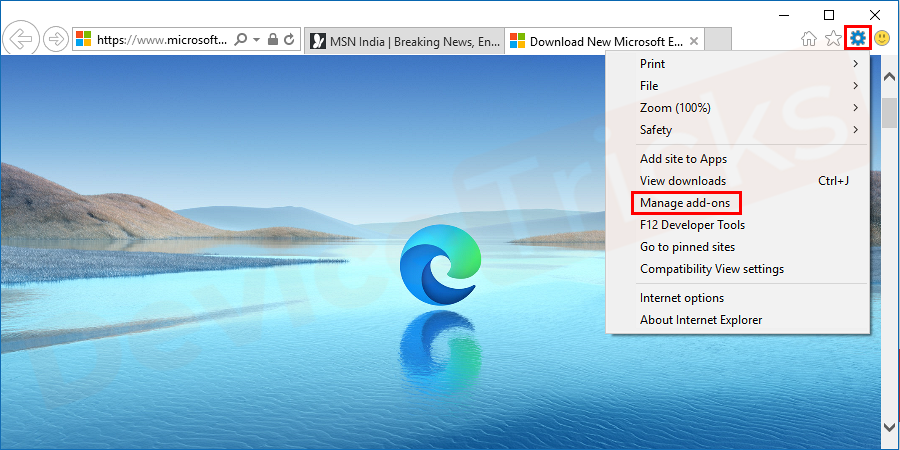Image resolution: width=900 pixels, height=450 pixels.
Task: Expand the address bar dropdown arrow
Action: pos(257,40)
